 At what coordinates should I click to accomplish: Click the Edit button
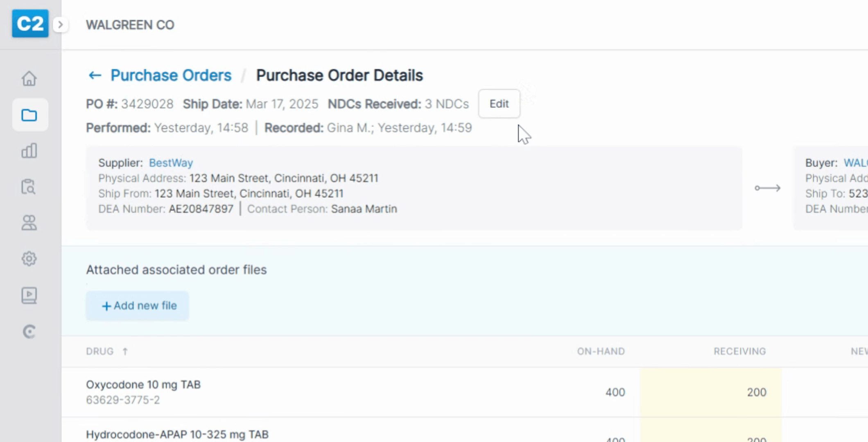[x=499, y=104]
